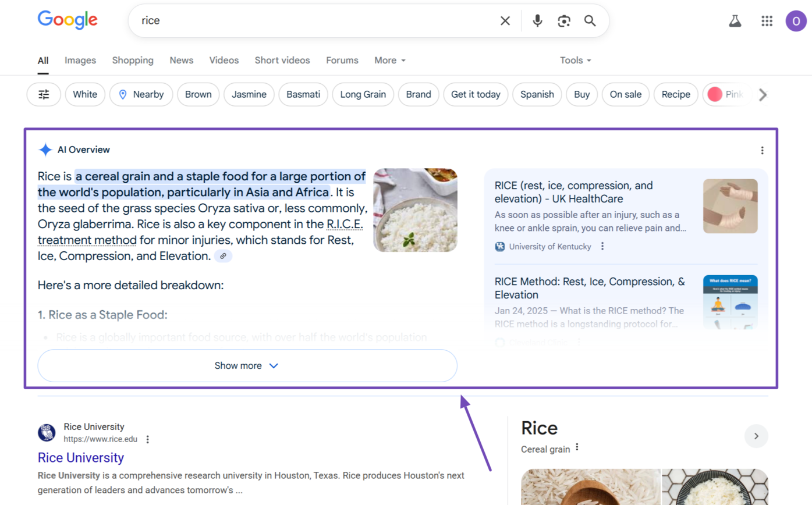Screen dimensions: 812x505
Task: Click knowledge panel next arrow button
Action: [x=756, y=436]
